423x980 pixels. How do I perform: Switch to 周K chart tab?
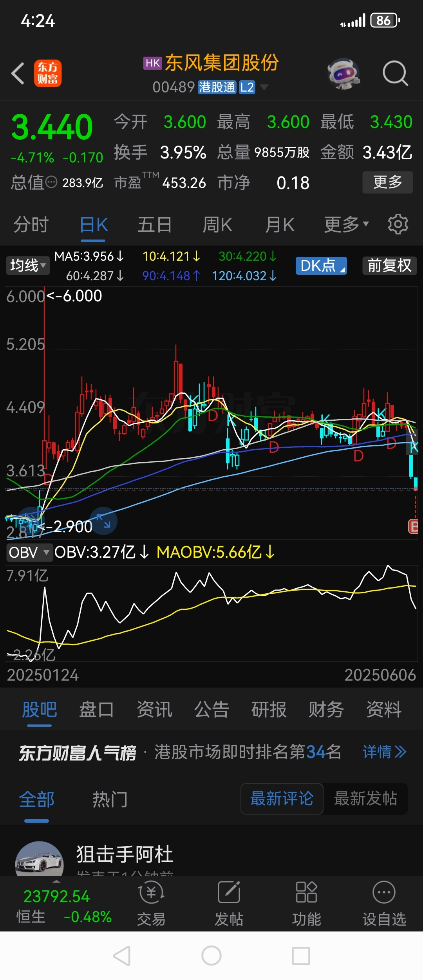click(217, 225)
